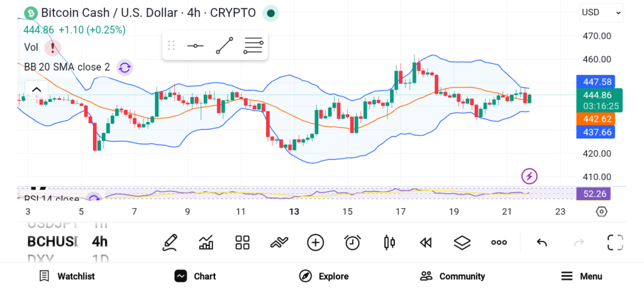The width and height of the screenshot is (644, 290).
Task: Open the drawing tools pencil icon
Action: [x=169, y=242]
